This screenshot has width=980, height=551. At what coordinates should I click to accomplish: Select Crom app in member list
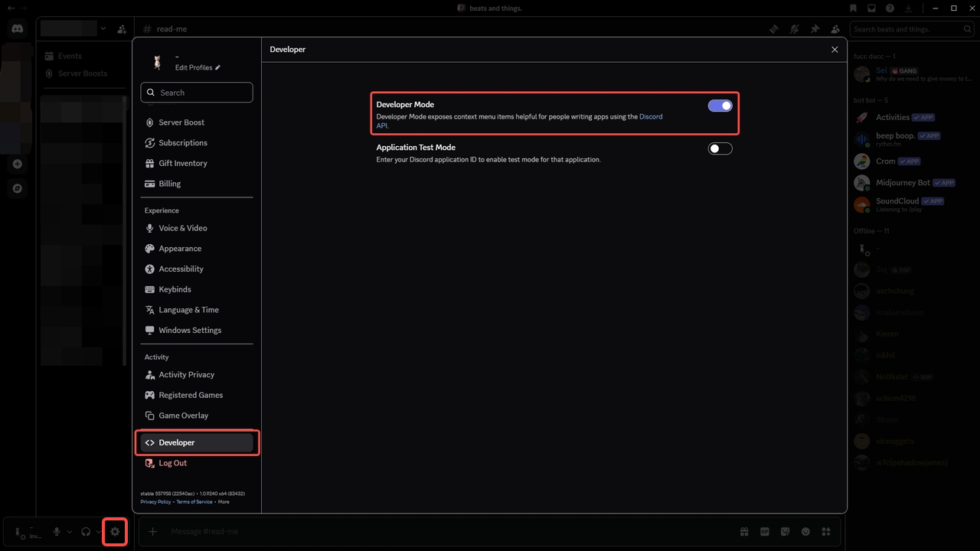[913, 161]
